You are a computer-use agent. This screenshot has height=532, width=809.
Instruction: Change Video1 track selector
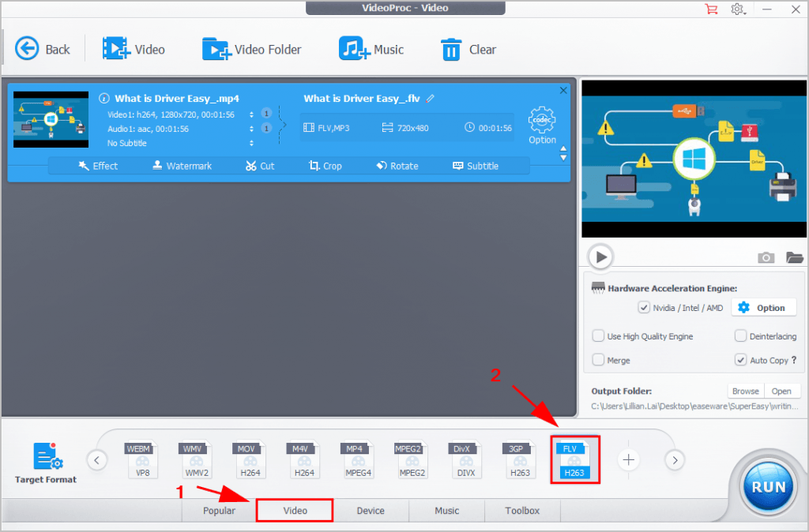(x=251, y=114)
